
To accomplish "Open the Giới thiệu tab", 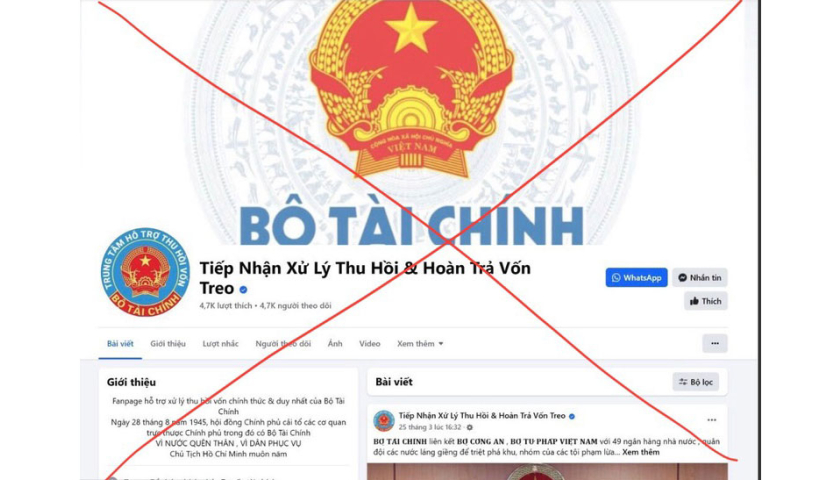I will 168,343.
